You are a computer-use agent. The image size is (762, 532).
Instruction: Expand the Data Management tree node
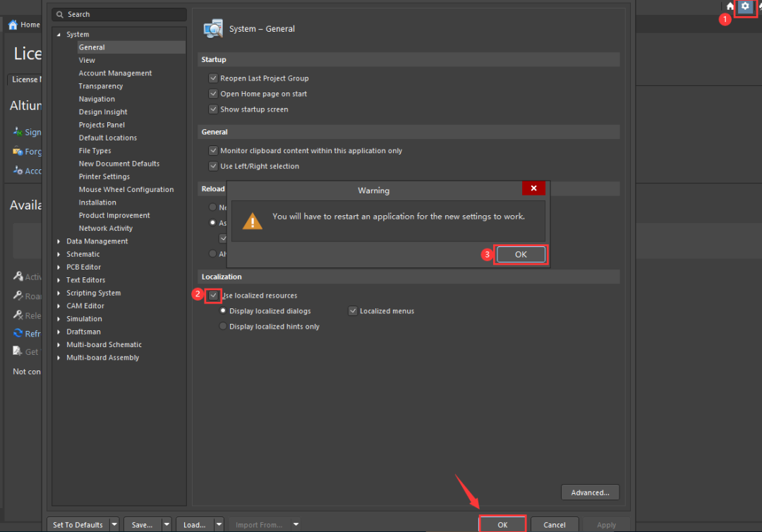59,241
